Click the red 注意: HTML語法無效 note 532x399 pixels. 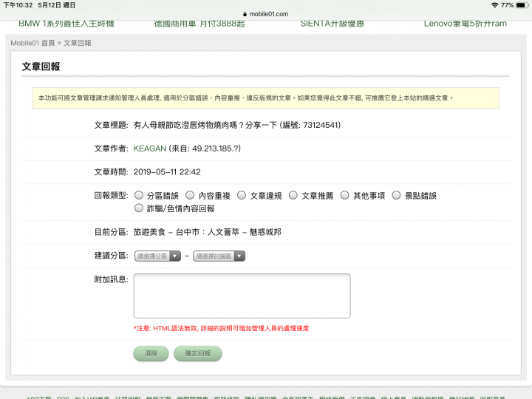(221, 328)
